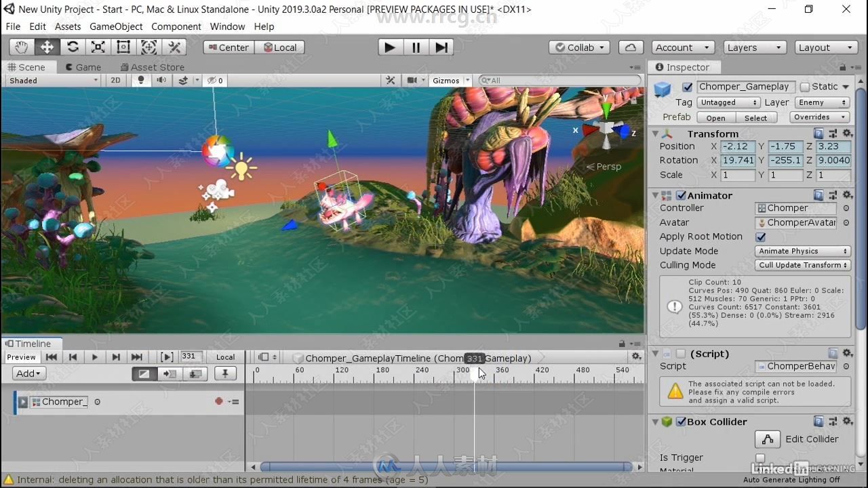Screen dimensions: 868x488
Task: Select the Move tool
Action: click(47, 47)
